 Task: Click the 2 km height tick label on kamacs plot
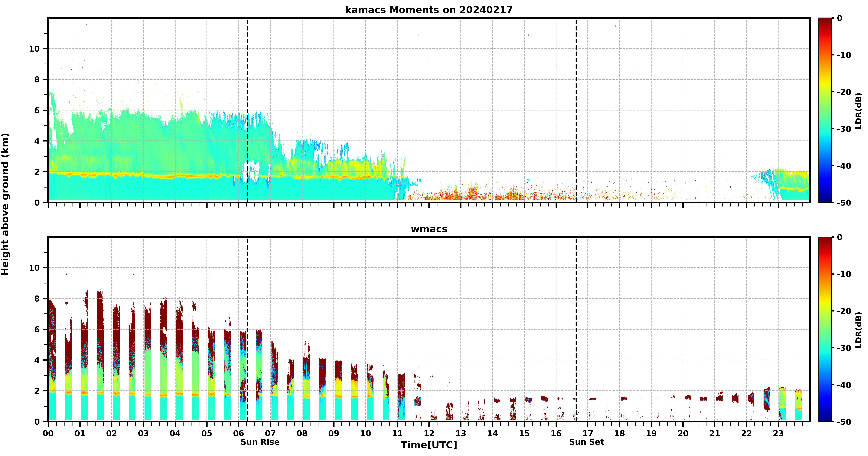[x=37, y=172]
